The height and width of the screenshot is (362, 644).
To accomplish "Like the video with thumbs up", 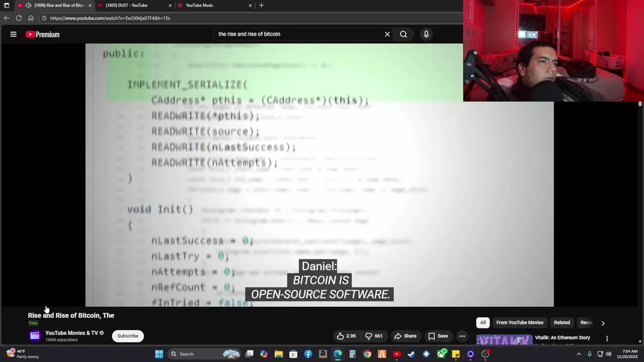I will click(346, 336).
